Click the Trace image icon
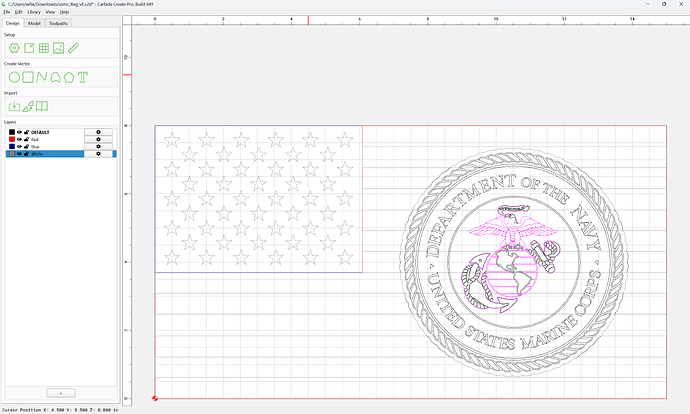This screenshot has width=690, height=414. click(x=28, y=106)
